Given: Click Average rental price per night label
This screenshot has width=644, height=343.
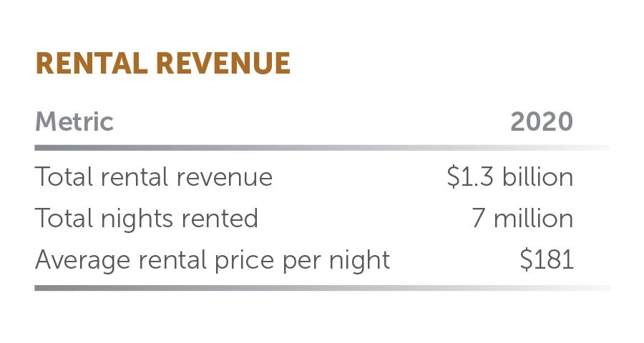Looking at the screenshot, I should click(x=213, y=259).
